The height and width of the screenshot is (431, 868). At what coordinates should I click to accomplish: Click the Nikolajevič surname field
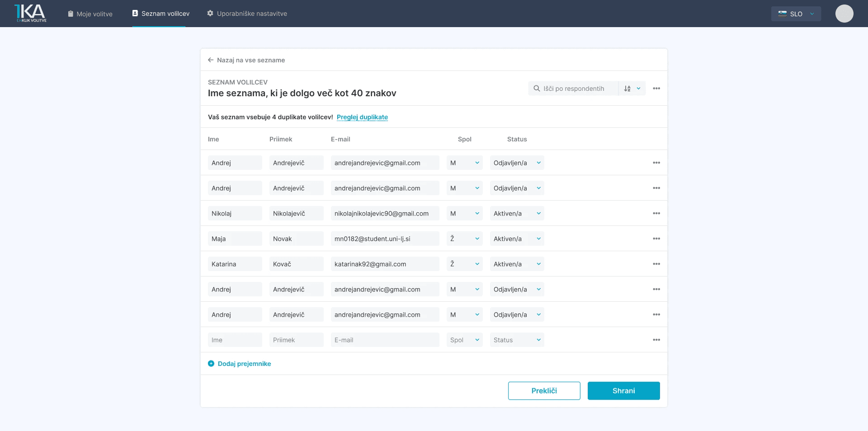(297, 213)
